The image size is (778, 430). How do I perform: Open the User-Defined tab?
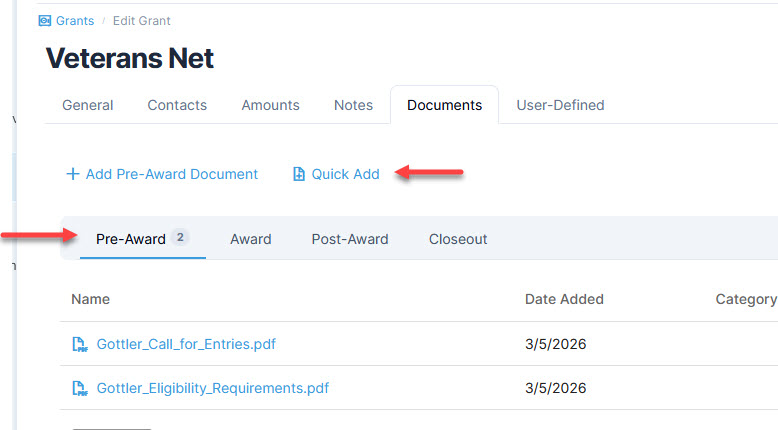pyautogui.click(x=560, y=105)
